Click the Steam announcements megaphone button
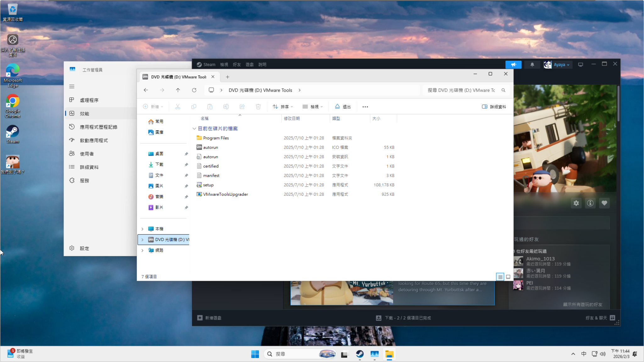 tap(513, 64)
